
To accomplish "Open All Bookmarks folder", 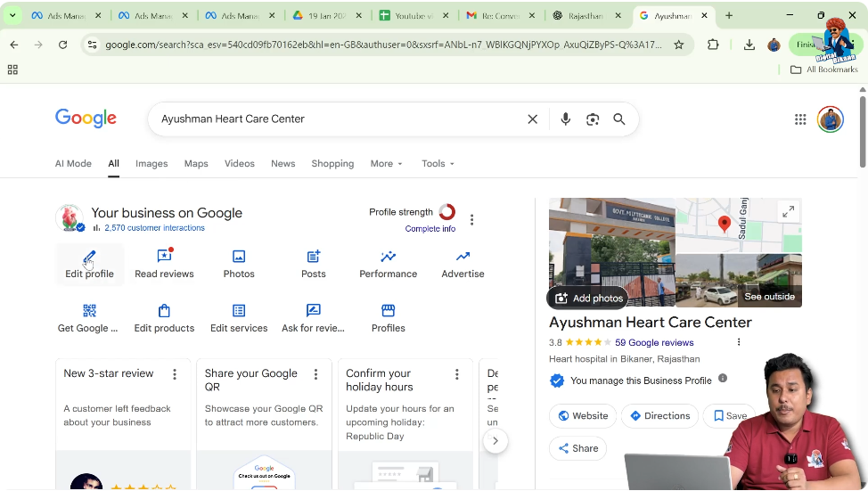I will pyautogui.click(x=823, y=70).
